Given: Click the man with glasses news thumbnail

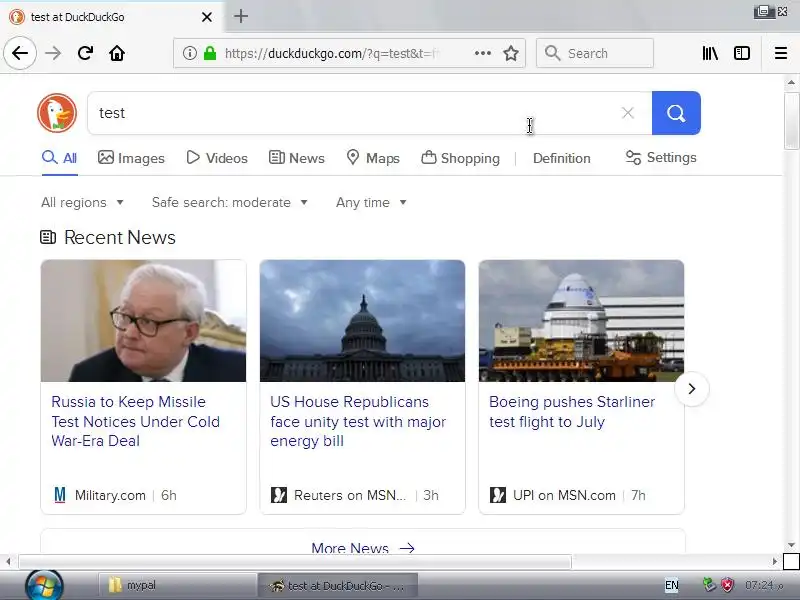Looking at the screenshot, I should click(x=143, y=321).
